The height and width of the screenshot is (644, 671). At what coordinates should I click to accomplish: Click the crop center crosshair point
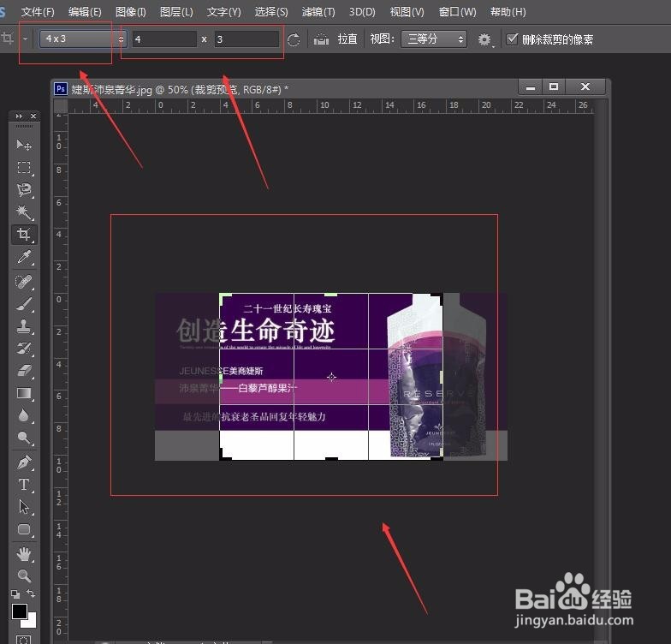pyautogui.click(x=332, y=377)
